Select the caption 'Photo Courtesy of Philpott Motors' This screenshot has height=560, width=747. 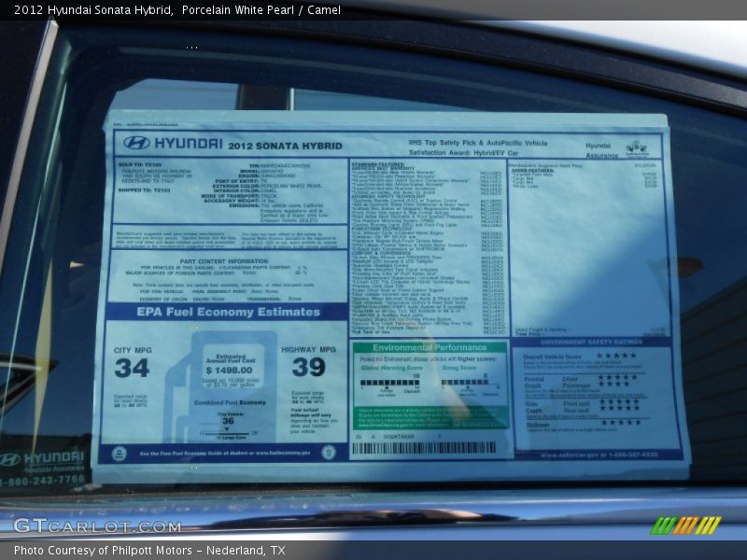(103, 551)
